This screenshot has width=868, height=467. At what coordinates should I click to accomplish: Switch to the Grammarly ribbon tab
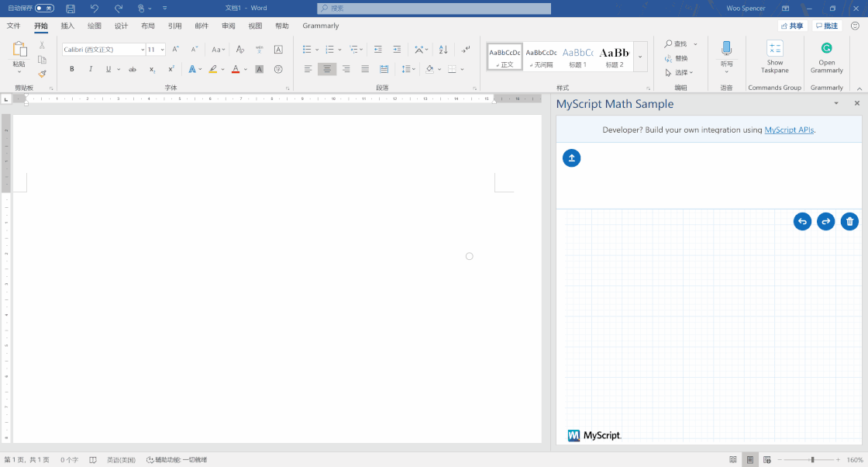pos(321,26)
